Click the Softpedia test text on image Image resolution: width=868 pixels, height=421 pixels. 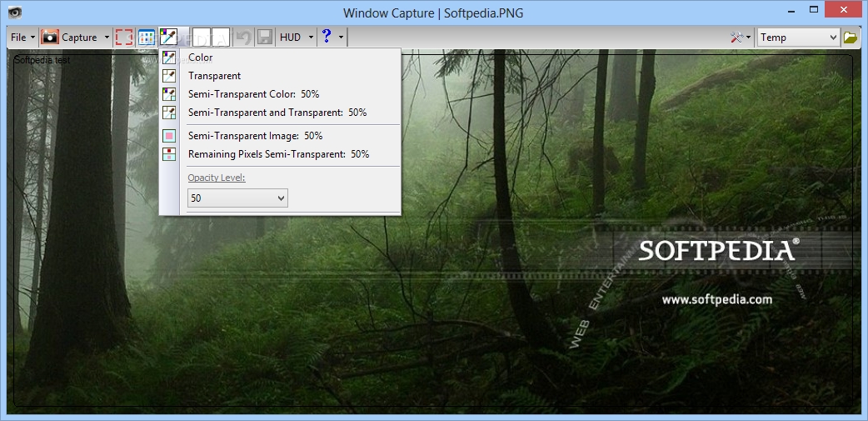[x=42, y=60]
